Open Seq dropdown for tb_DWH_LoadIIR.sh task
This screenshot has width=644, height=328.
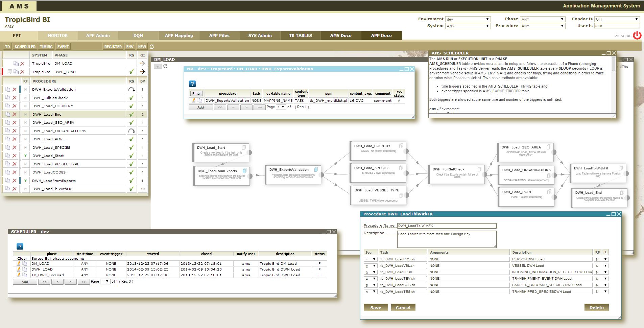point(371,272)
